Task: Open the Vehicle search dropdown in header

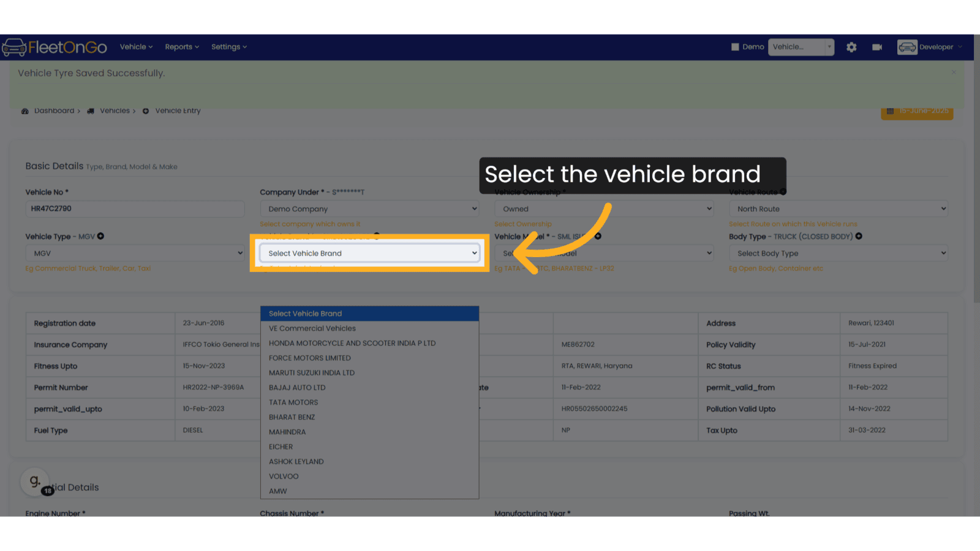Action: click(x=801, y=47)
